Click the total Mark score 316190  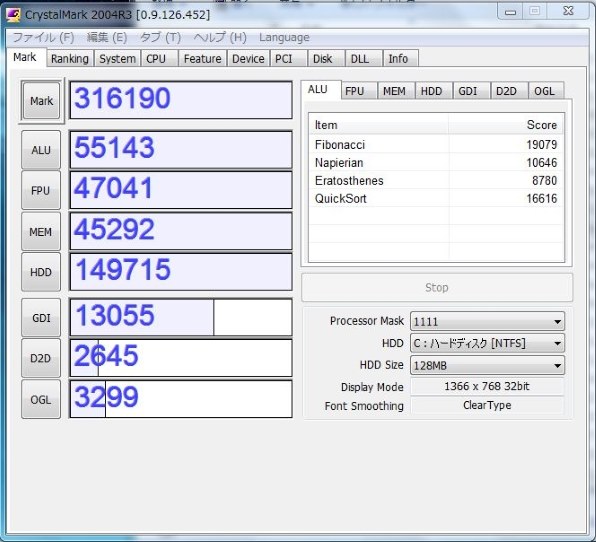pyautogui.click(x=181, y=100)
